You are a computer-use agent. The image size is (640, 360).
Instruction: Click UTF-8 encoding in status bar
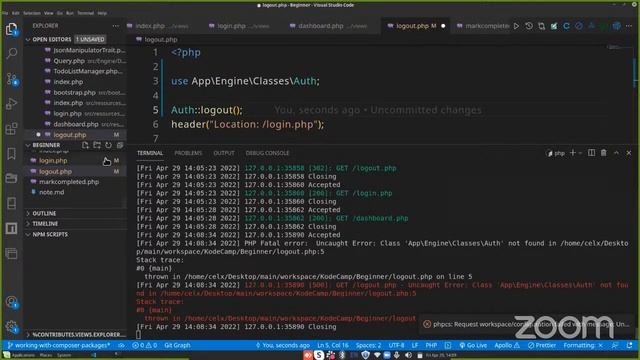[396, 345]
